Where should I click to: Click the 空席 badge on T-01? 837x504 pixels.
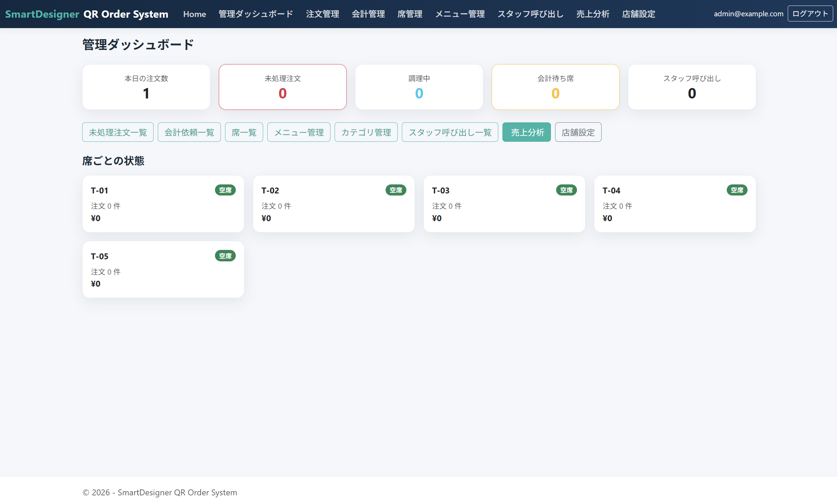click(x=225, y=190)
